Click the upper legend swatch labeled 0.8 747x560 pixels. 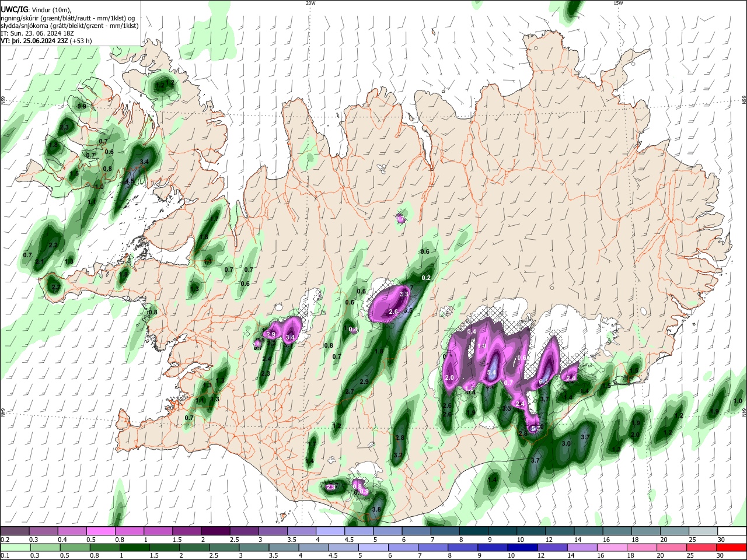(129, 531)
